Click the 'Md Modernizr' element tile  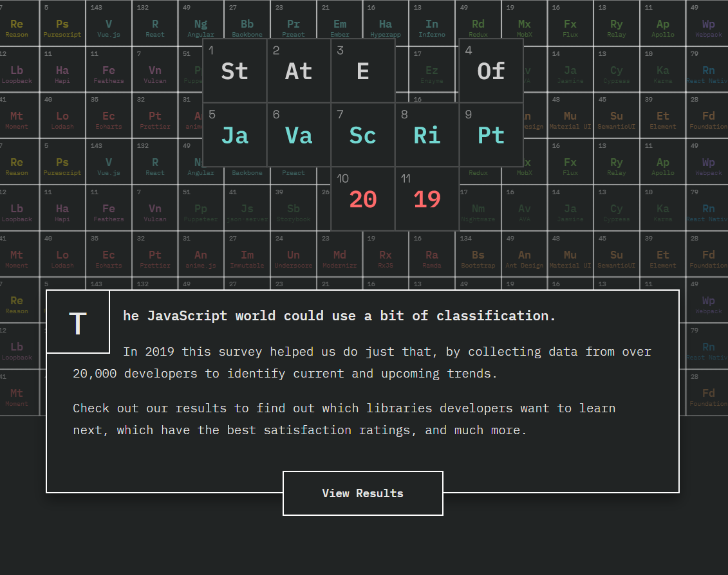tap(340, 254)
